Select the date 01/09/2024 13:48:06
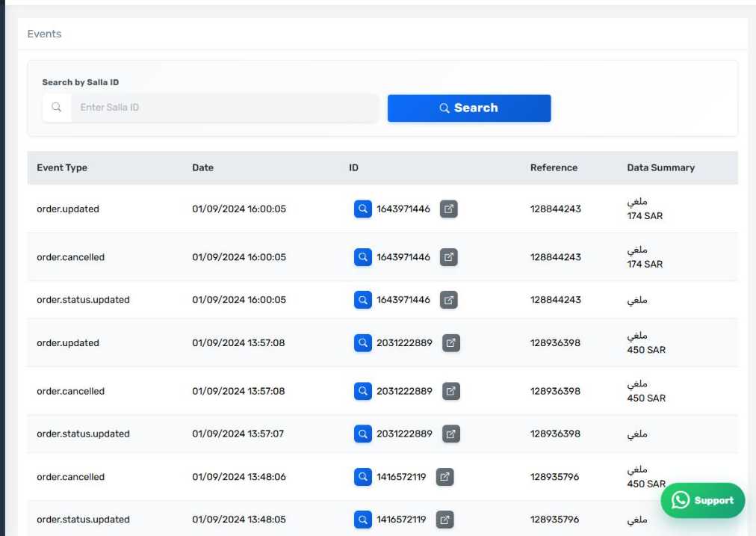Image resolution: width=756 pixels, height=536 pixels. tap(238, 477)
